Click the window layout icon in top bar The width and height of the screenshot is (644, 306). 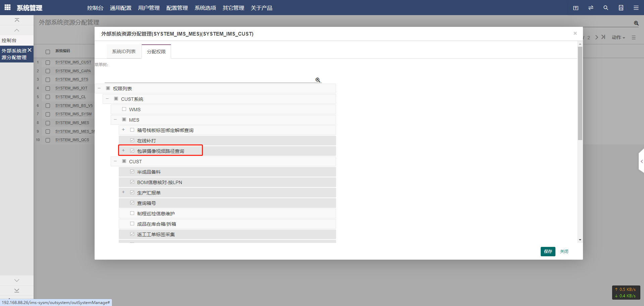pyautogui.click(x=576, y=8)
